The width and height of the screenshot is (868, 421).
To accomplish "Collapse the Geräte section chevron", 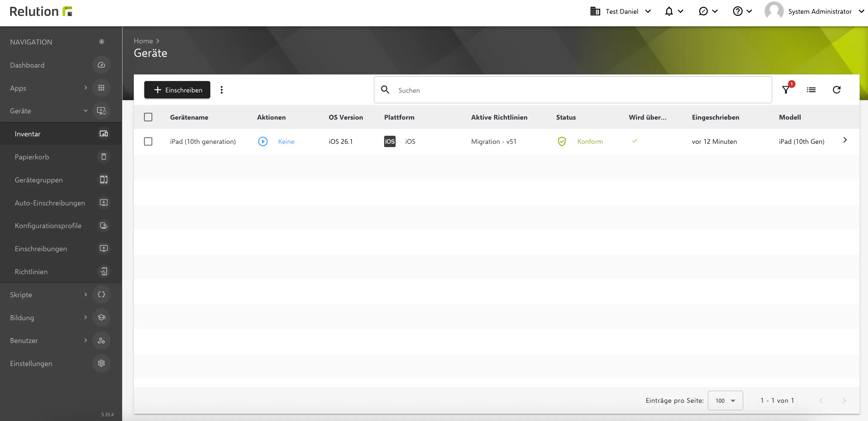I will pos(85,111).
